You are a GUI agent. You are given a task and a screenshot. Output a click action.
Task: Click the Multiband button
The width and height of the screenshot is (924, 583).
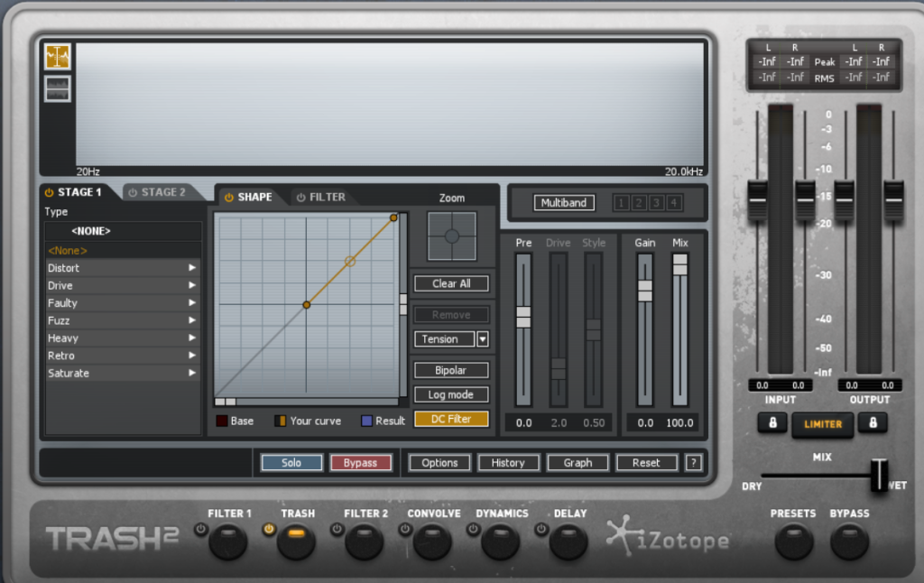click(x=564, y=203)
